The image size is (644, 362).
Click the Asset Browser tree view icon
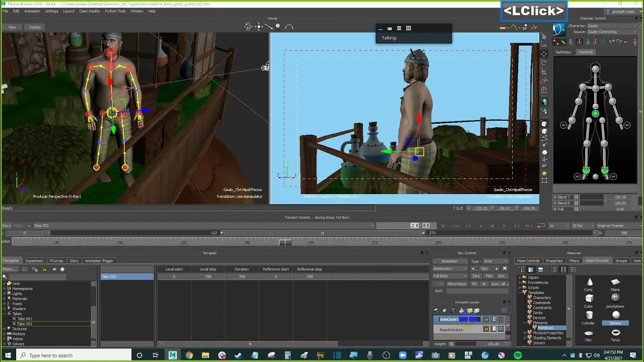tap(522, 269)
